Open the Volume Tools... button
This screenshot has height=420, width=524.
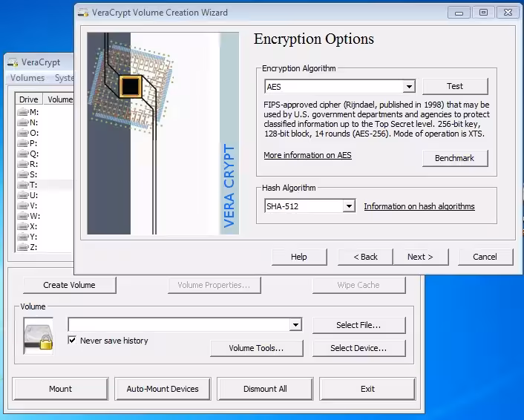256,348
